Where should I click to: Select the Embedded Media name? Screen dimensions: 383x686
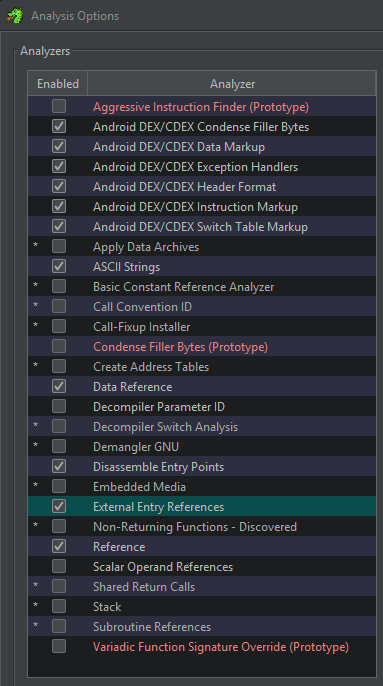click(139, 487)
